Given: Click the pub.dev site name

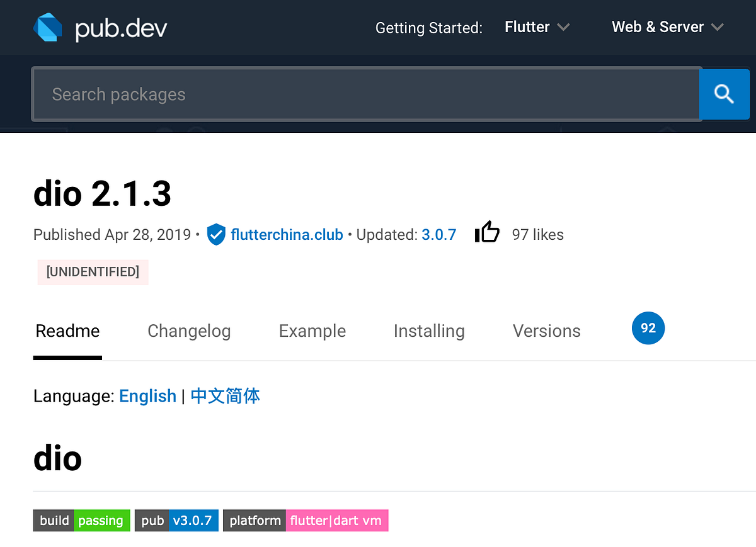Looking at the screenshot, I should point(122,28).
